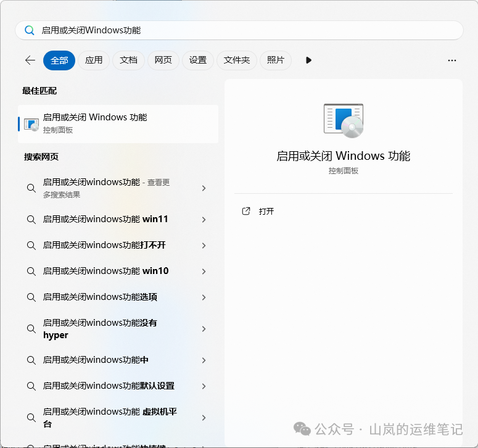Click search icon beside 查看更多搜索结果 suggestion
This screenshot has height=448, width=478.
click(31, 188)
